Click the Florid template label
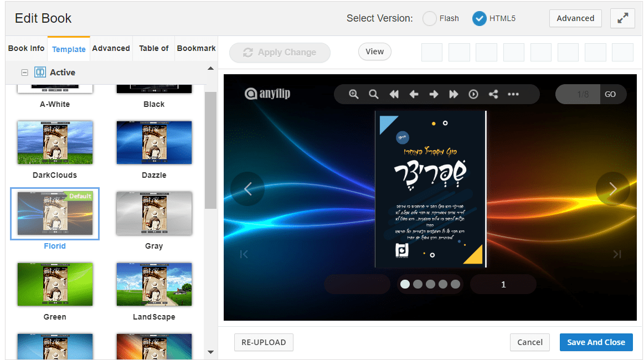Screen dimensions: 644x360 pyautogui.click(x=55, y=246)
